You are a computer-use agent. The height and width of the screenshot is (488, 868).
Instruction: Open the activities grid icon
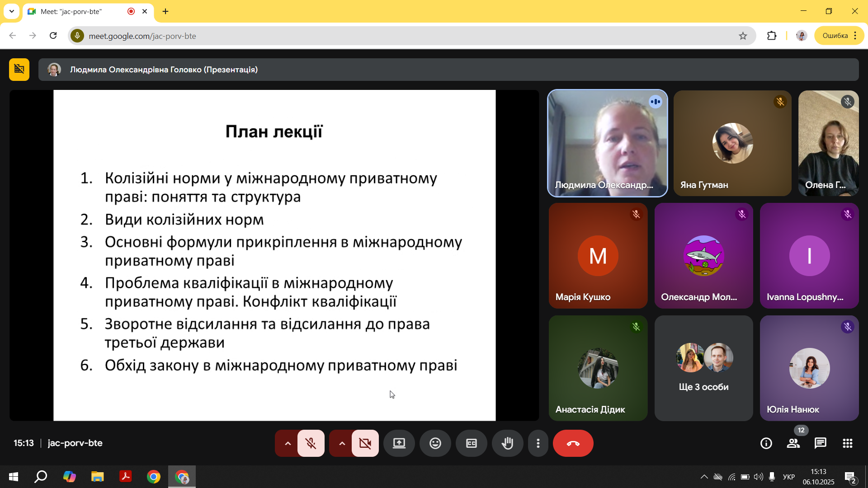[x=847, y=443]
